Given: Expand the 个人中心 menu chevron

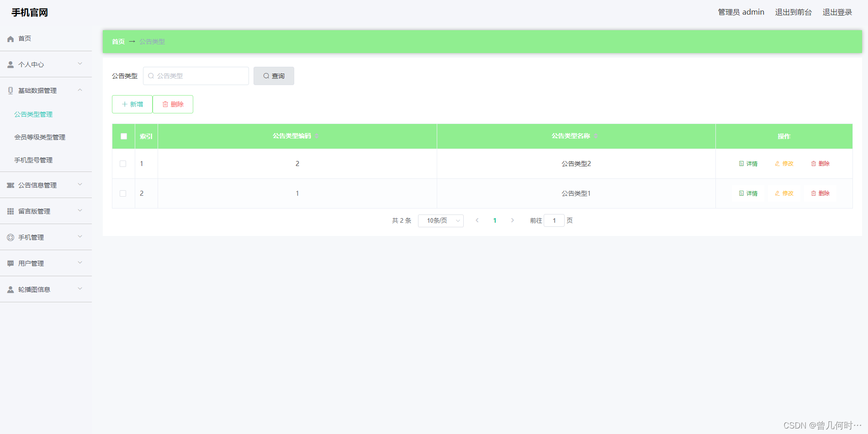Looking at the screenshot, I should click(80, 64).
